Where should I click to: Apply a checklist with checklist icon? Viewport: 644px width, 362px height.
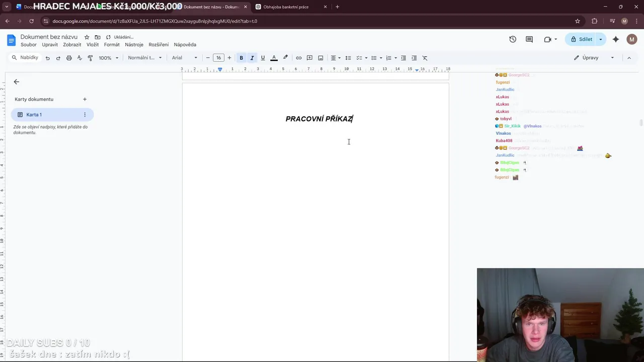[x=359, y=58]
